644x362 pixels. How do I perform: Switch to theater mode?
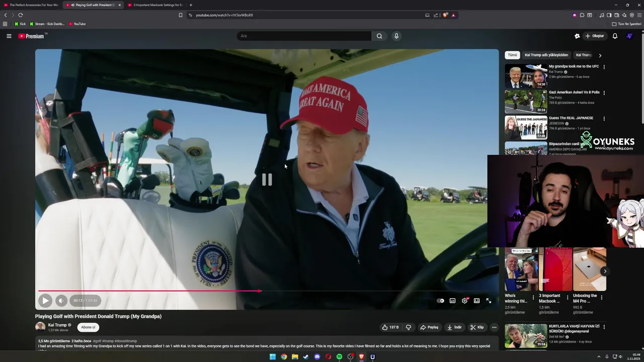(476, 301)
